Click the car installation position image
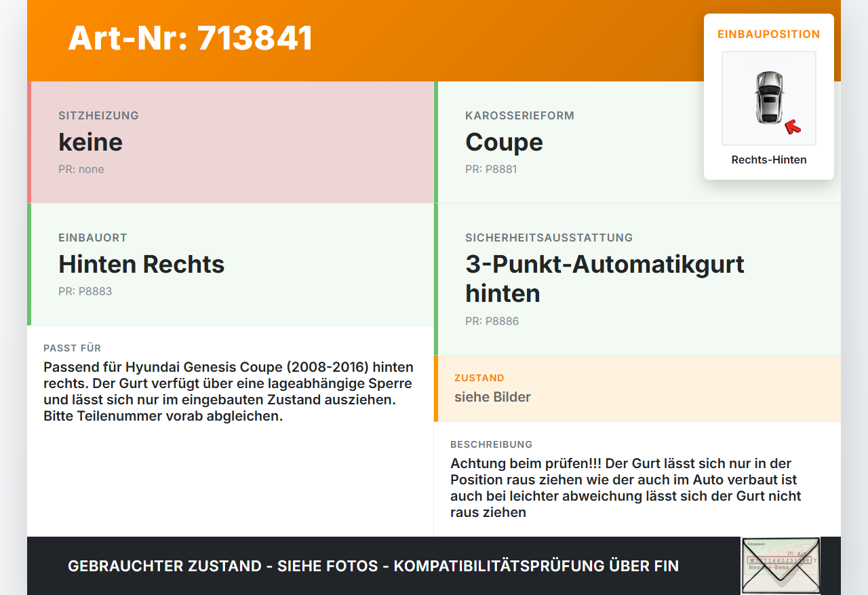868x595 pixels. 769,98
